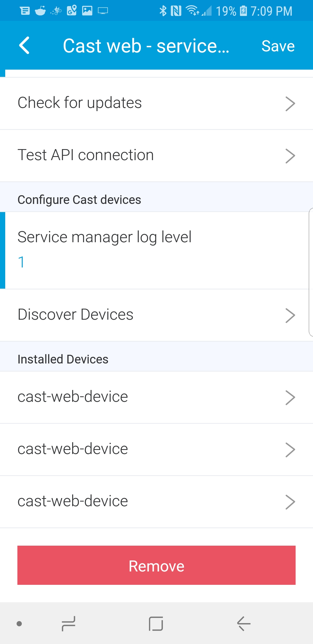
Task: Tap the battery indicator icon
Action: pyautogui.click(x=243, y=11)
